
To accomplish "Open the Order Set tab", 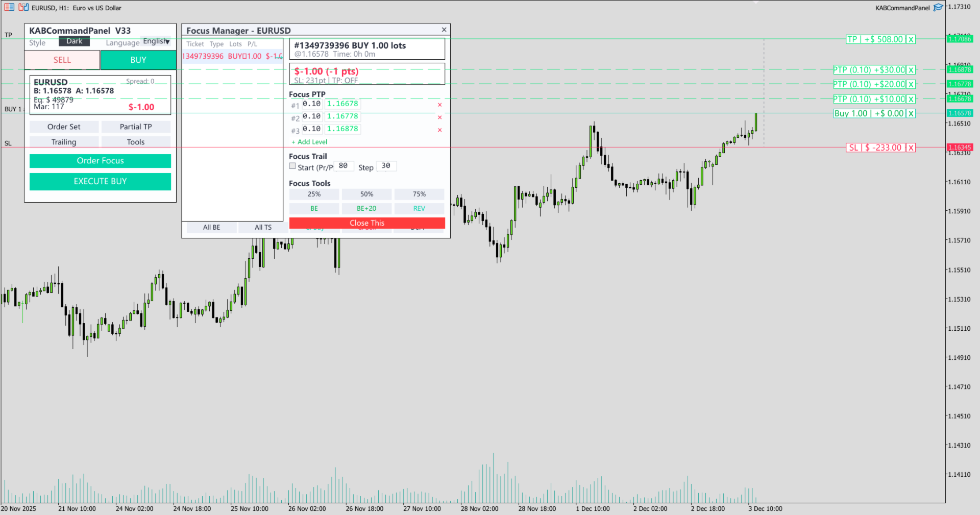I will click(64, 127).
